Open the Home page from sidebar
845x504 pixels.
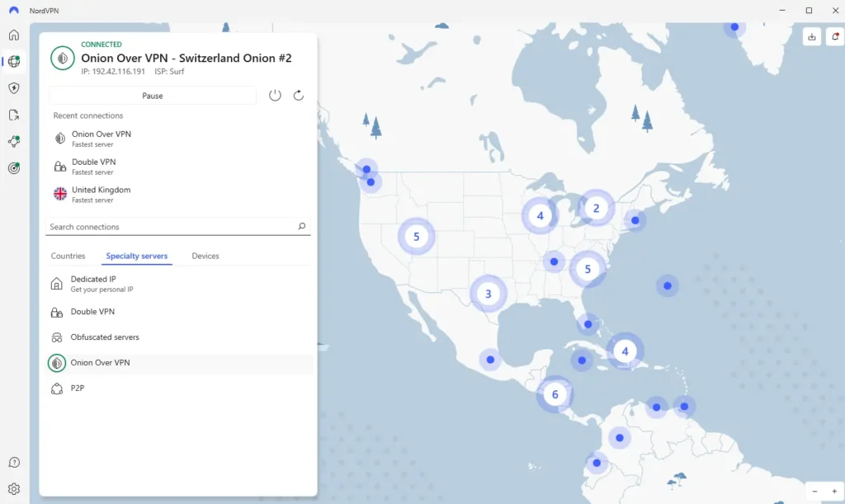tap(14, 35)
